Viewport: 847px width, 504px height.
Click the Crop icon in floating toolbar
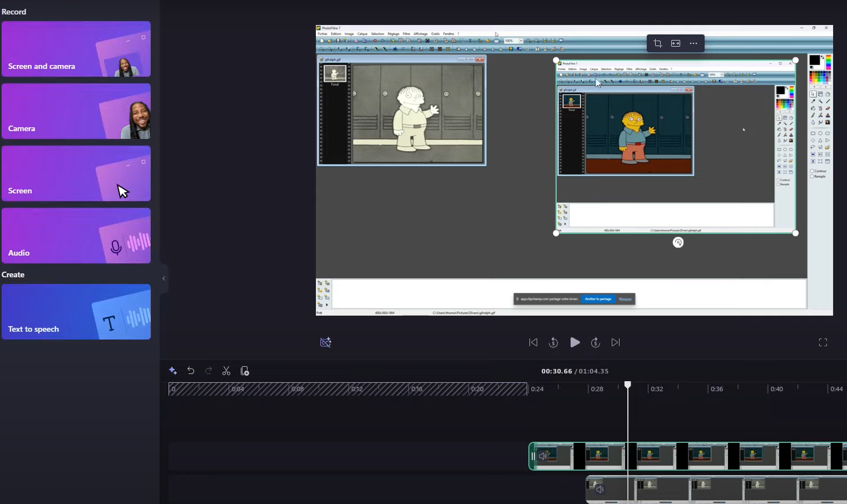point(658,43)
